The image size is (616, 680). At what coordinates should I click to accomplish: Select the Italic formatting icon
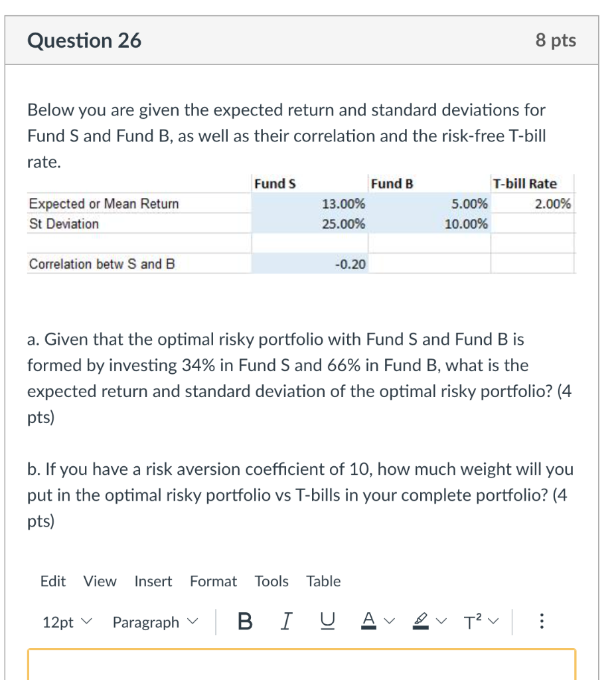[286, 622]
